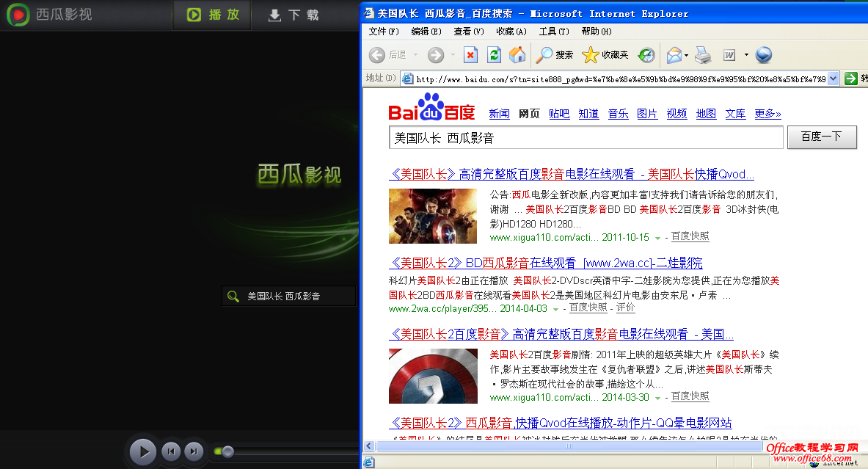Open the 文库 link on Baidu
The height and width of the screenshot is (469, 868).
point(735,114)
